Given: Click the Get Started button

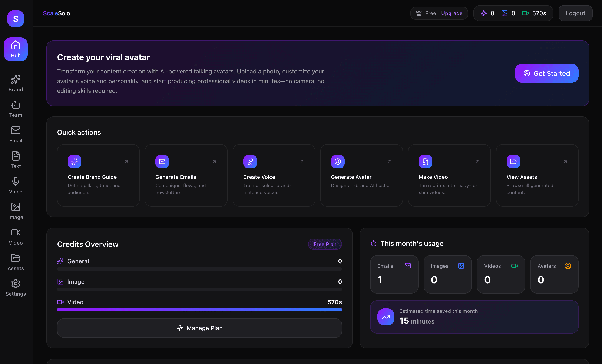Looking at the screenshot, I should coord(546,73).
